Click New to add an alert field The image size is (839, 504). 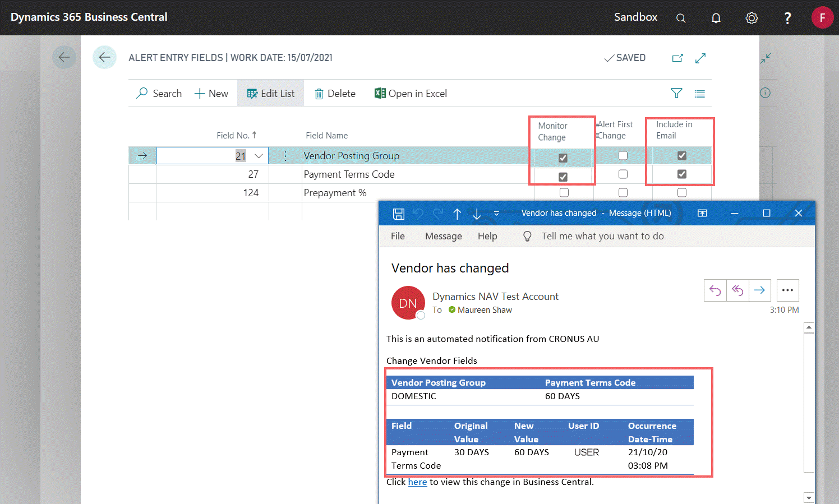pyautogui.click(x=211, y=94)
